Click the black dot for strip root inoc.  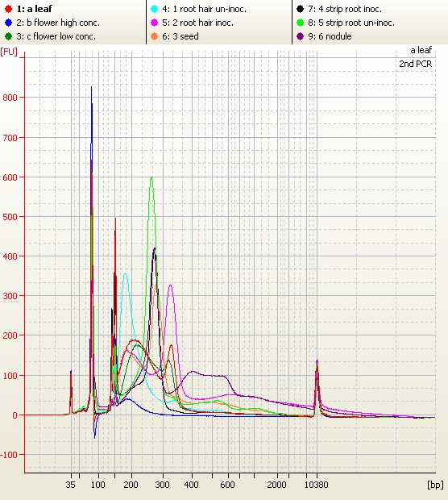[x=300, y=9]
